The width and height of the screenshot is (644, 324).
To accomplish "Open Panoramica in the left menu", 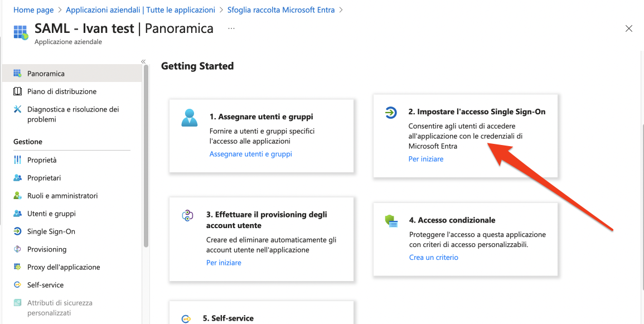I will click(x=72, y=74).
